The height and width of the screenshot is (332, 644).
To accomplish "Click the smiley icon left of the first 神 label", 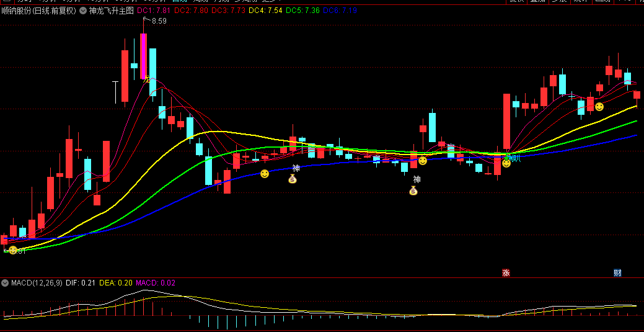I will pyautogui.click(x=265, y=174).
